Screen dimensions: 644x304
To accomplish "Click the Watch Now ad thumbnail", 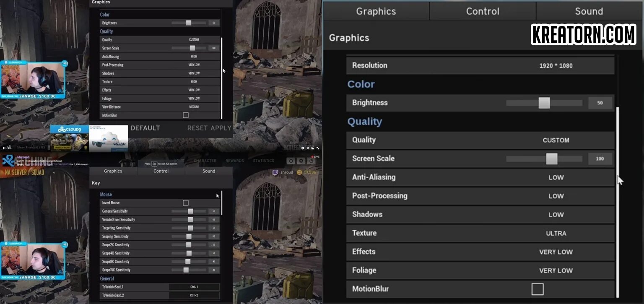I will click(69, 142).
